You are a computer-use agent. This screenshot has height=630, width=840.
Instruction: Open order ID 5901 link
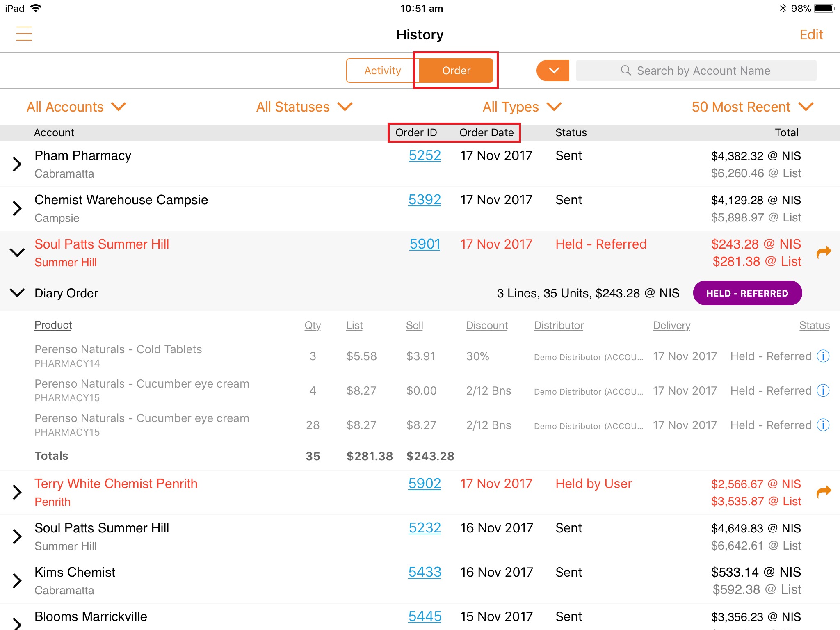(425, 244)
